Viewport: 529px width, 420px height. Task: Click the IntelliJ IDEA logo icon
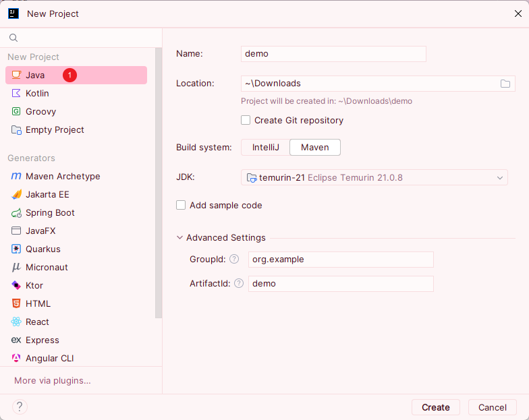(13, 13)
